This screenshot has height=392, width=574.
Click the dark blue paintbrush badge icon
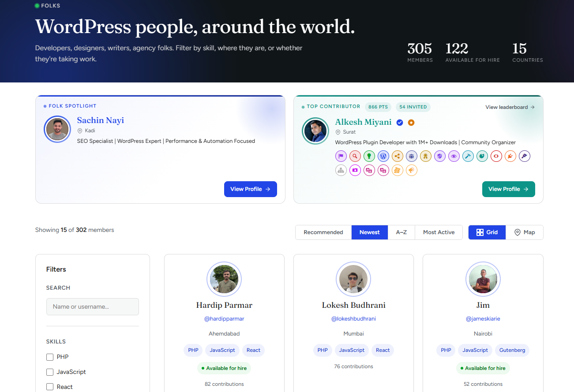(x=525, y=156)
